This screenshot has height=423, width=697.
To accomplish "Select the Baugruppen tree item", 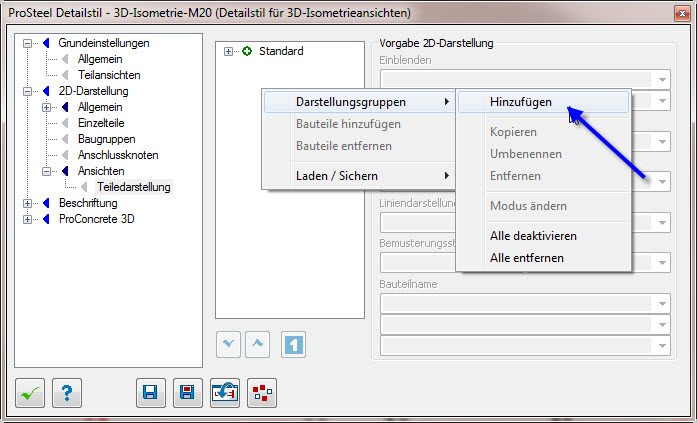I will click(x=107, y=139).
